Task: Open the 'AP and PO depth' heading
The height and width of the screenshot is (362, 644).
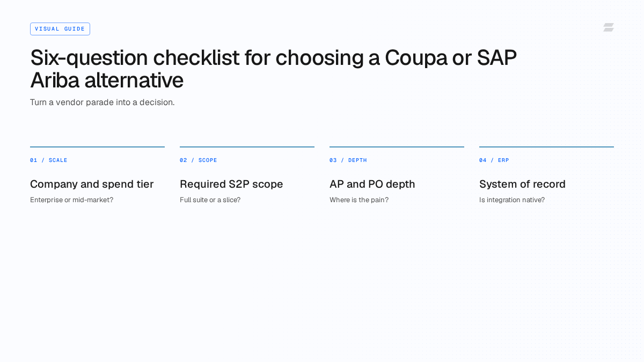Action: pyautogui.click(x=372, y=184)
